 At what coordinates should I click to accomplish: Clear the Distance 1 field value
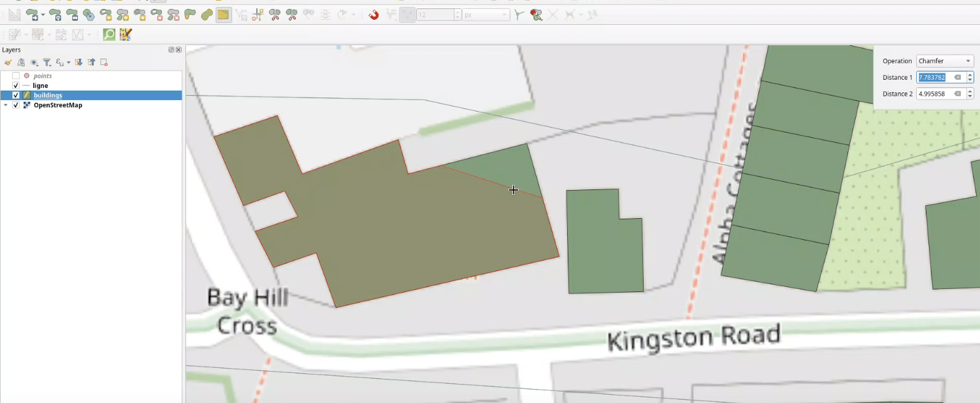(x=957, y=77)
